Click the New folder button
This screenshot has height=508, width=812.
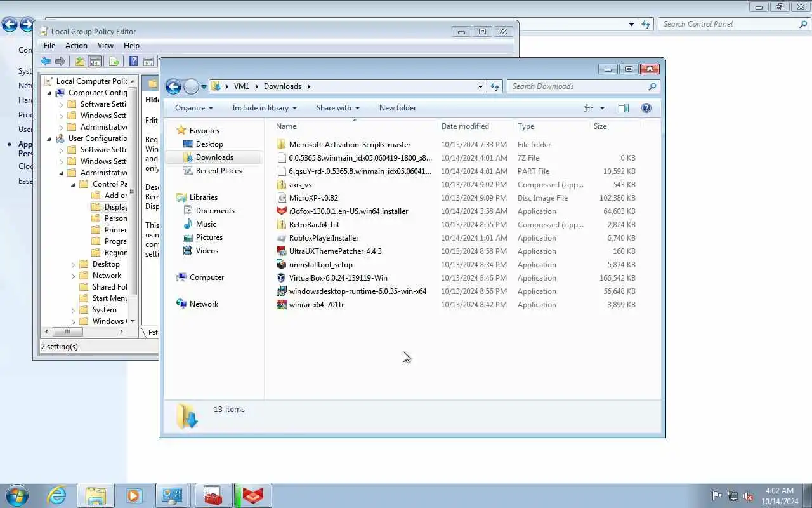click(x=398, y=108)
